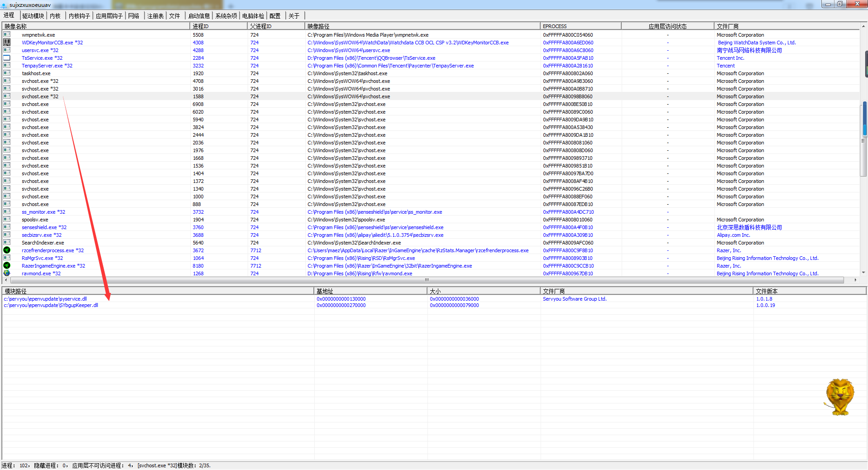Viewport: 868px width, 470px height.
Task: Click the 南宁战马网络科技有限公司 vendor cell
Action: click(749, 50)
